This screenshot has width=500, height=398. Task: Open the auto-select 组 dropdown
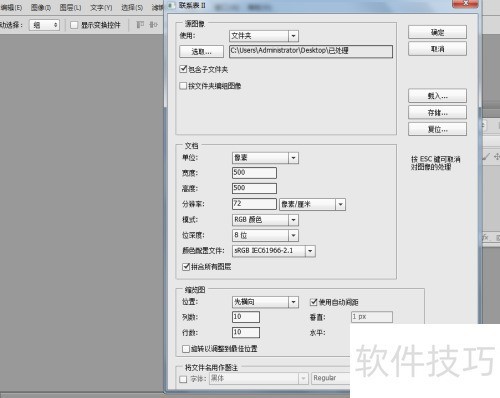[44, 25]
